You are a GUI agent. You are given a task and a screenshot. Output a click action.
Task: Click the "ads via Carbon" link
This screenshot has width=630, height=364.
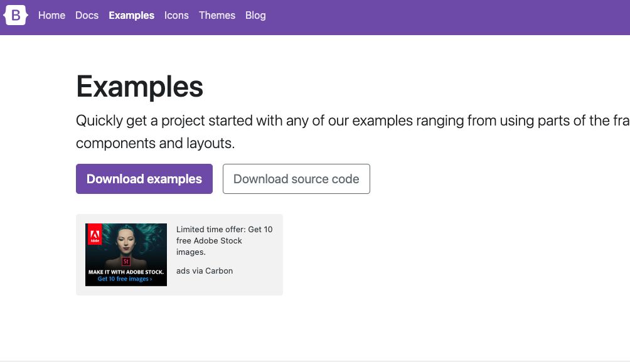pos(205,270)
